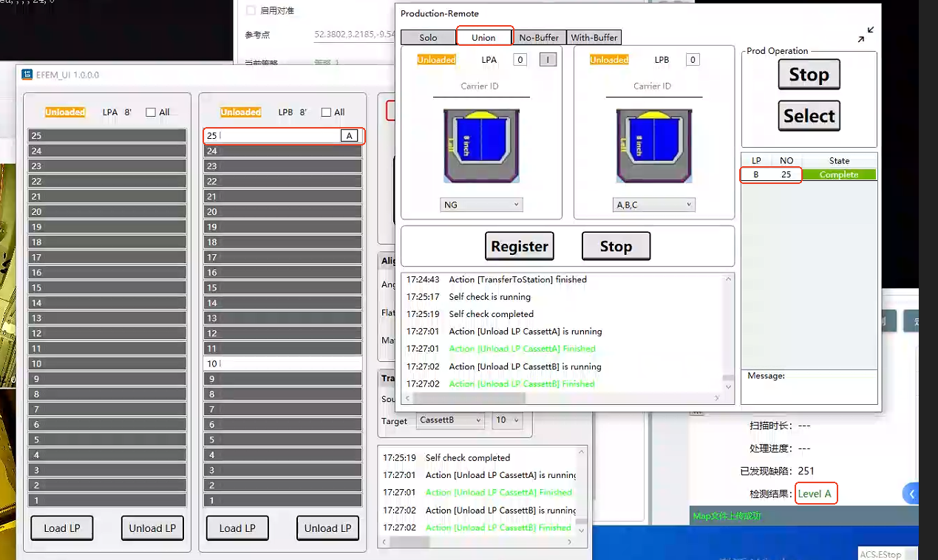Click Production-Remote log horizontal scrollbar right arrow
The height and width of the screenshot is (560, 938).
(x=716, y=398)
